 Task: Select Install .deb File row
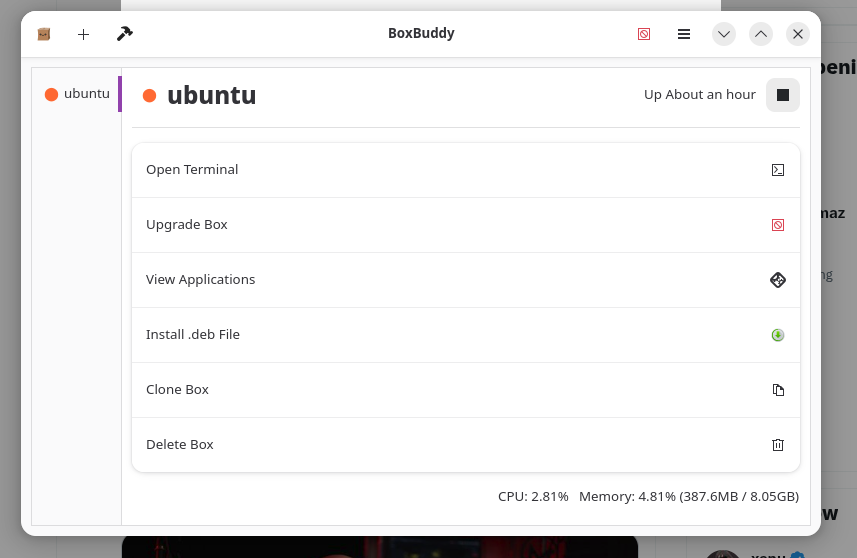[466, 335]
